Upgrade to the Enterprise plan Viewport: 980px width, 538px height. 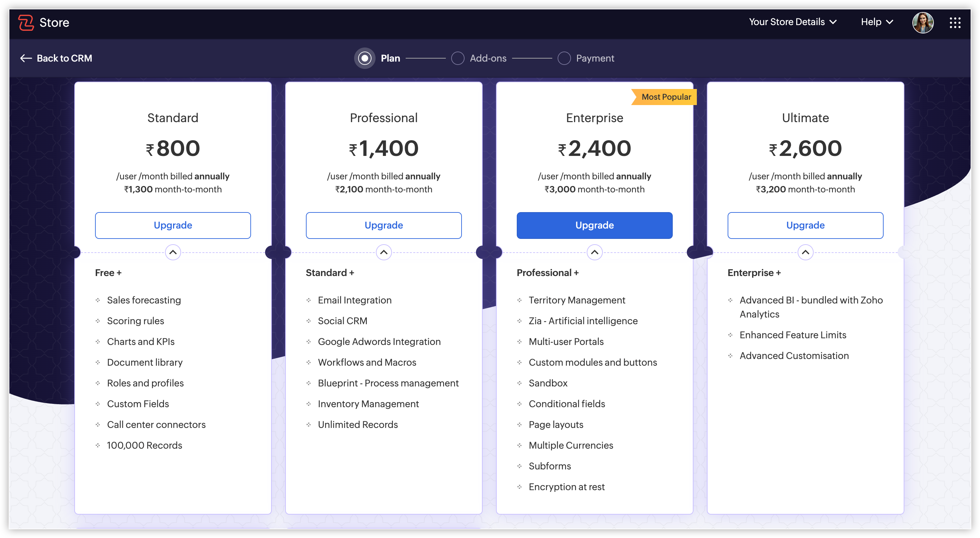pyautogui.click(x=594, y=225)
